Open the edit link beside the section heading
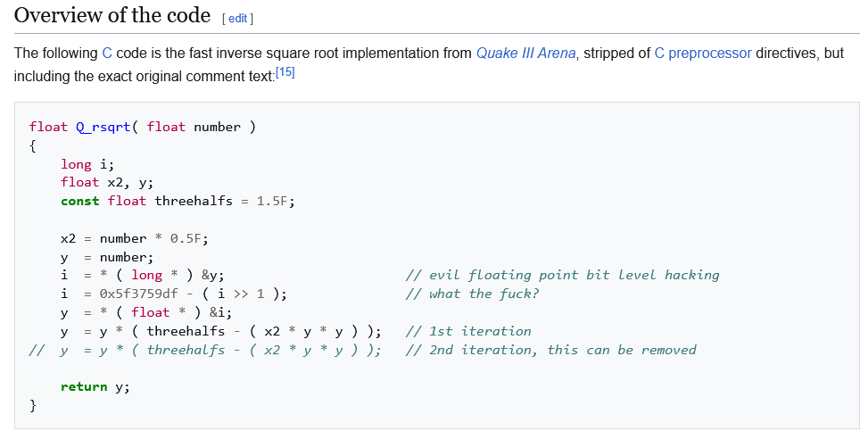 pyautogui.click(x=237, y=18)
